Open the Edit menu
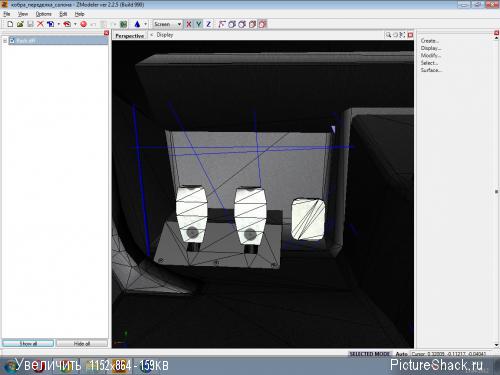Screen dimensions: 500x375 click(x=63, y=14)
